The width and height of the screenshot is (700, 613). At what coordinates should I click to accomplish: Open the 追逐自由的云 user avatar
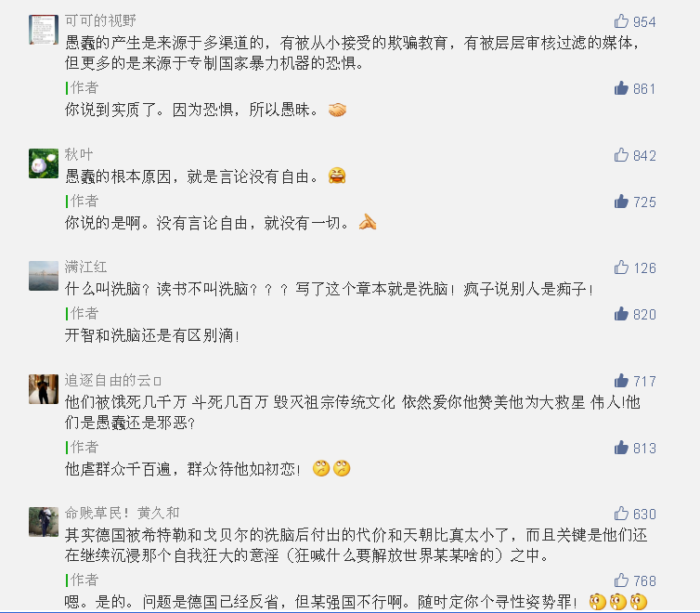tap(44, 389)
